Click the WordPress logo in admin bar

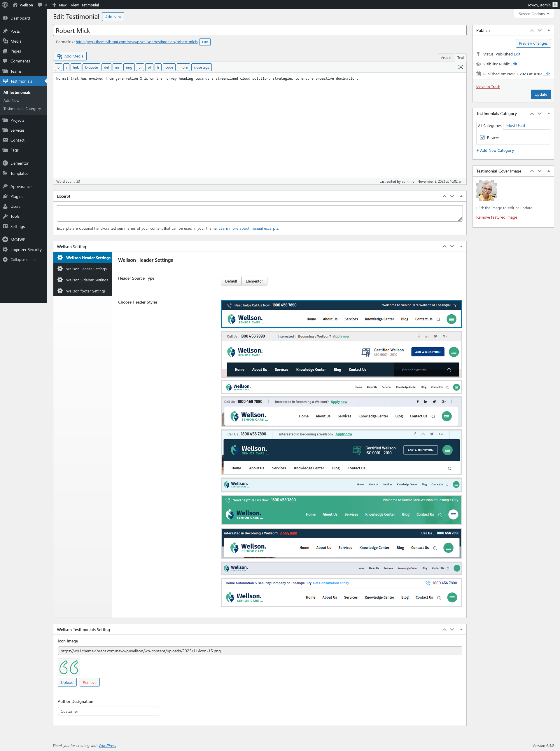pos(5,5)
